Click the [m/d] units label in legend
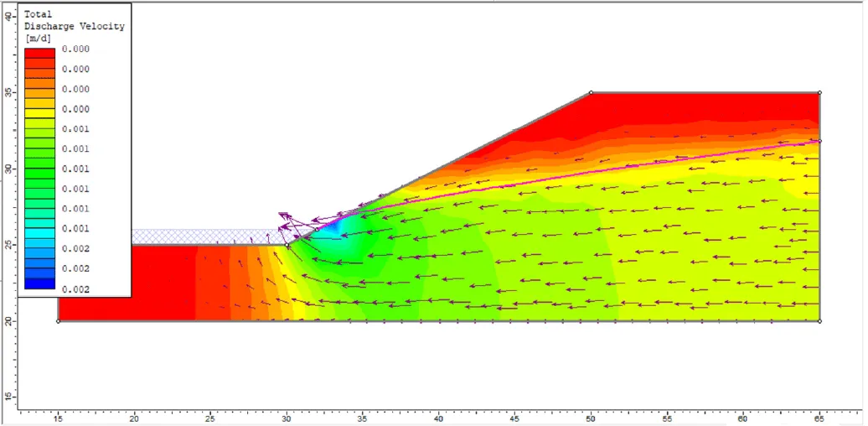This screenshot has height=426, width=868. click(39, 39)
